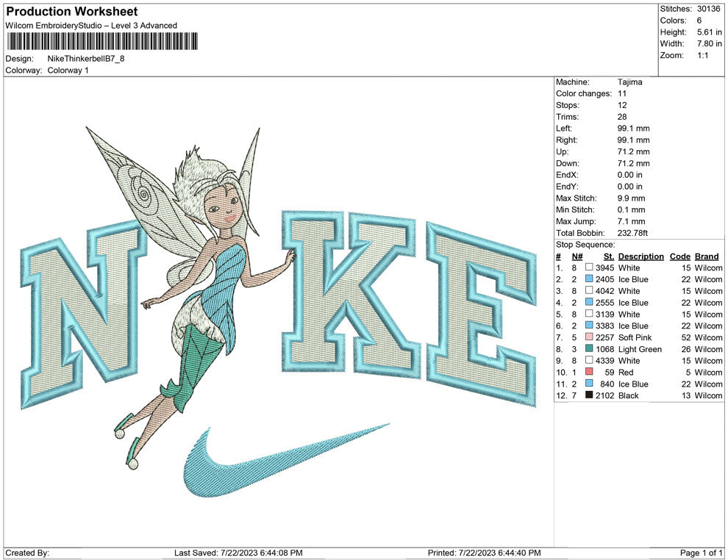Select the "Light Green" description text
Screen dimensions: 728x560
(640, 349)
